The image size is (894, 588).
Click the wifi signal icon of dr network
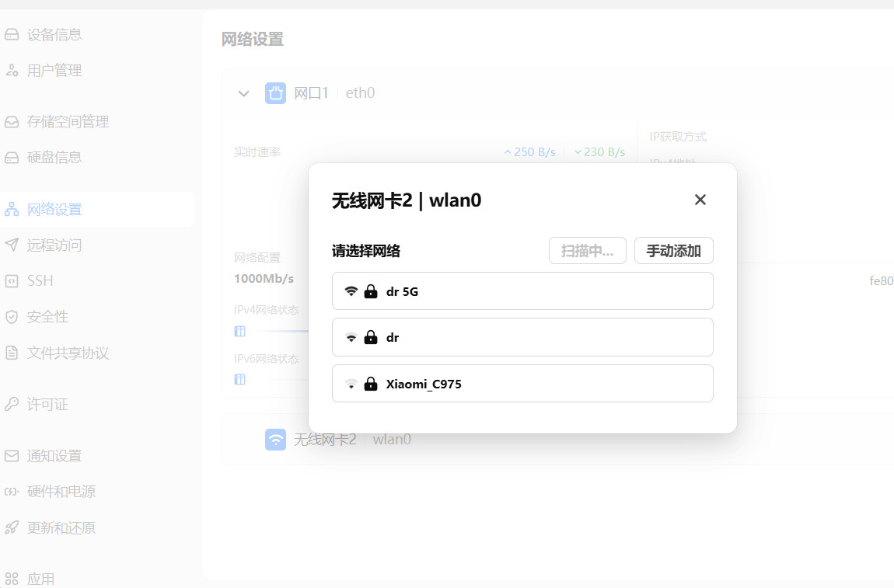(x=351, y=338)
